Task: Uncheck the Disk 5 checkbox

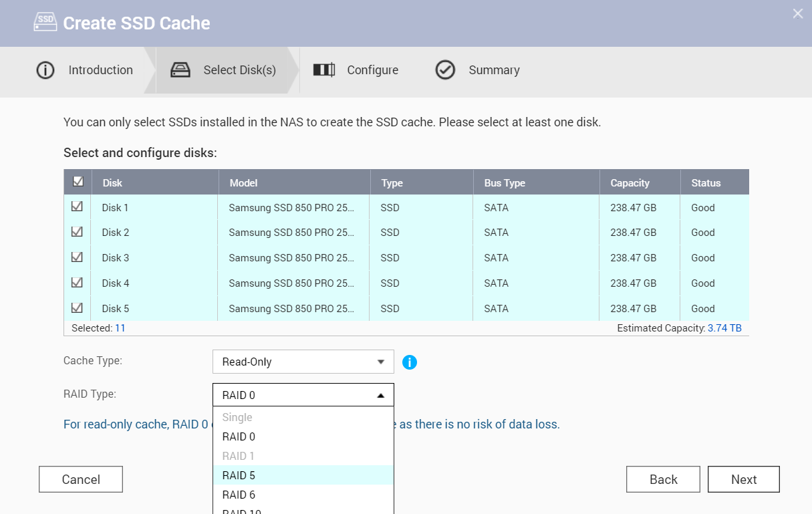Action: (x=78, y=308)
